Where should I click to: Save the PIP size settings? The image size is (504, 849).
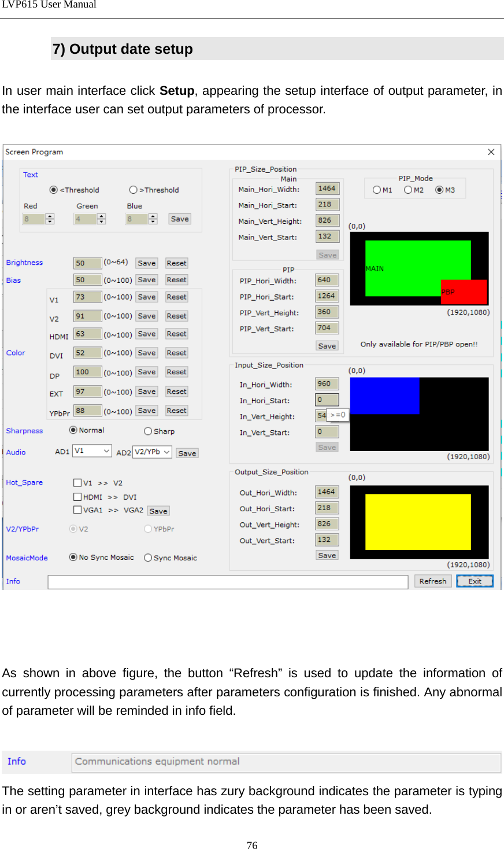coord(327,346)
